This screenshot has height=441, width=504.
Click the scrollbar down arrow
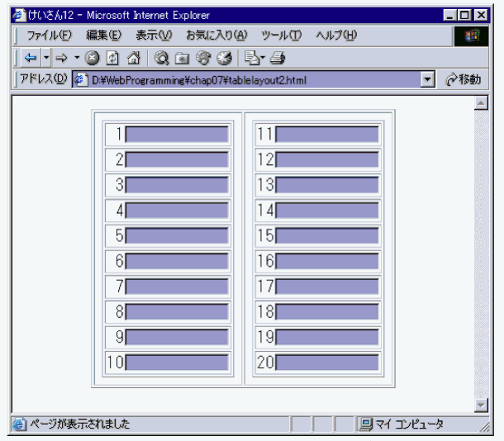click(x=482, y=405)
